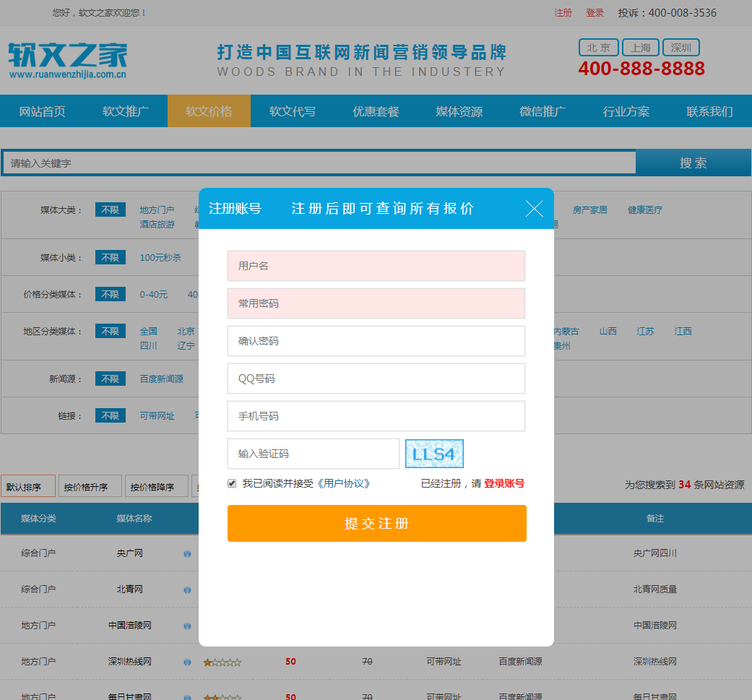
Task: Select 不限 for 媒体大类 filter
Action: [110, 210]
